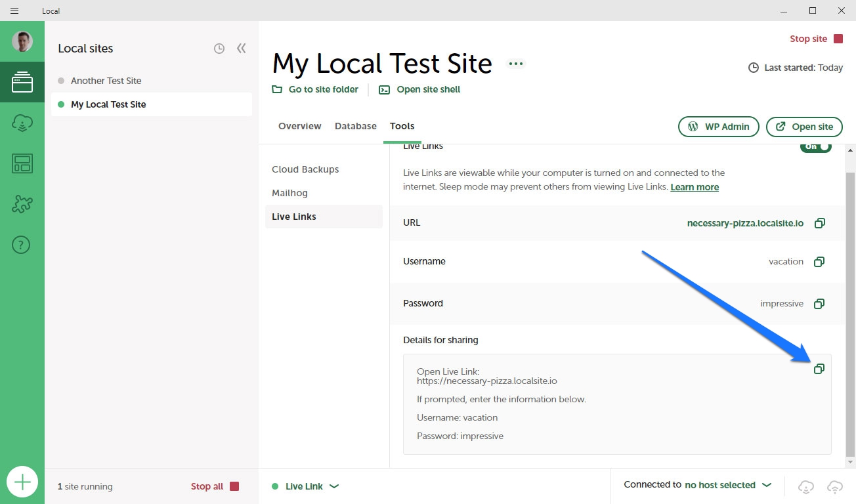
Task: Open the no host selected dropdown
Action: 727,485
